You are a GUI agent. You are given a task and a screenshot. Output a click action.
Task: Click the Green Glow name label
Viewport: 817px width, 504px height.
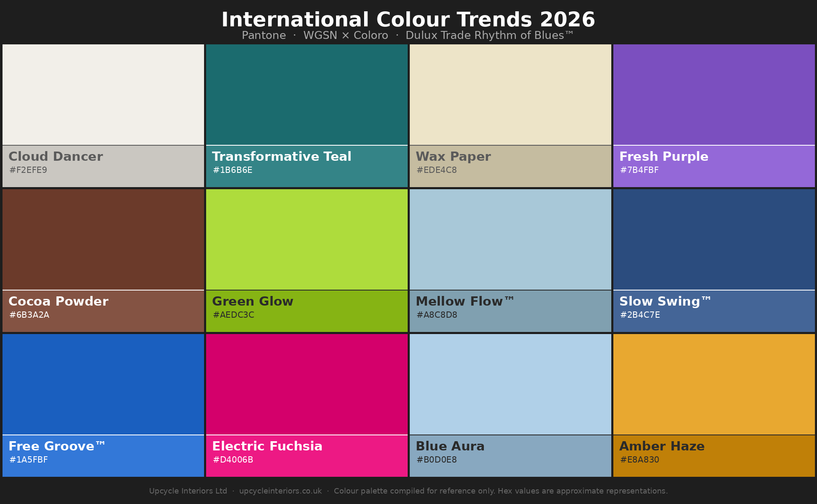[253, 301]
